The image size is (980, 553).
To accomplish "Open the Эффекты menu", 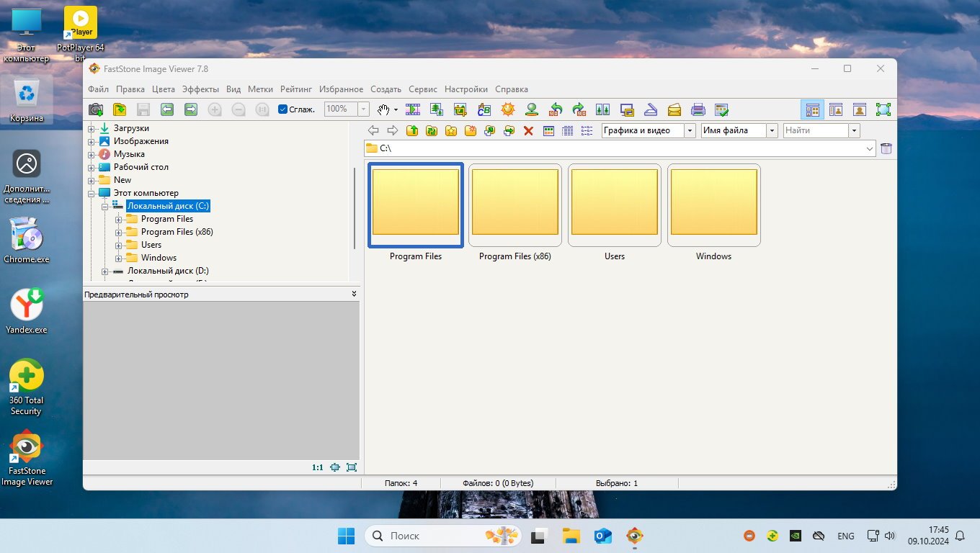I will pos(200,89).
